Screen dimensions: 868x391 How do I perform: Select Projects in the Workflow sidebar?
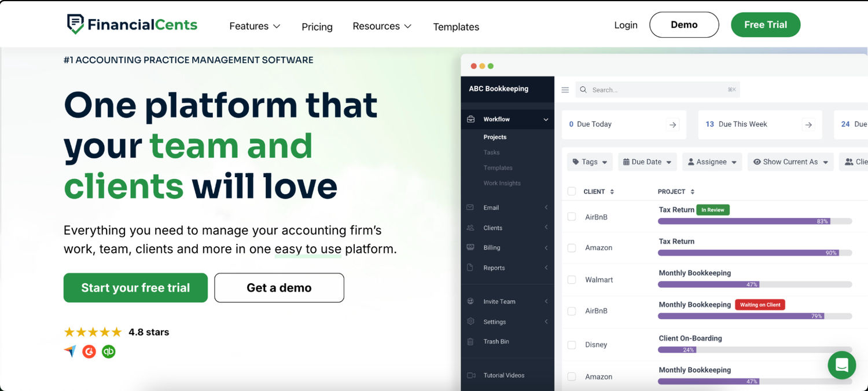point(495,137)
